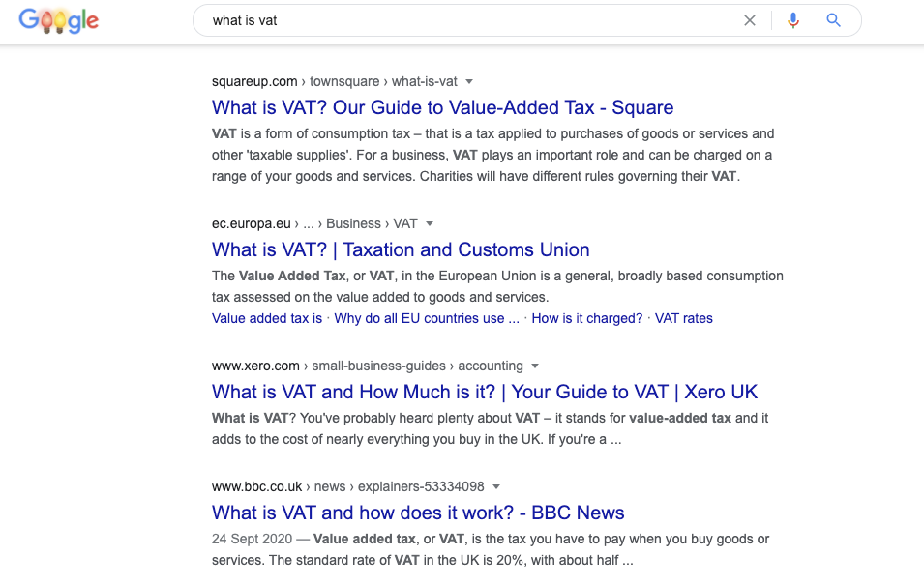Start voice search with microphone icon
Image resolution: width=924 pixels, height=586 pixels.
coord(793,20)
